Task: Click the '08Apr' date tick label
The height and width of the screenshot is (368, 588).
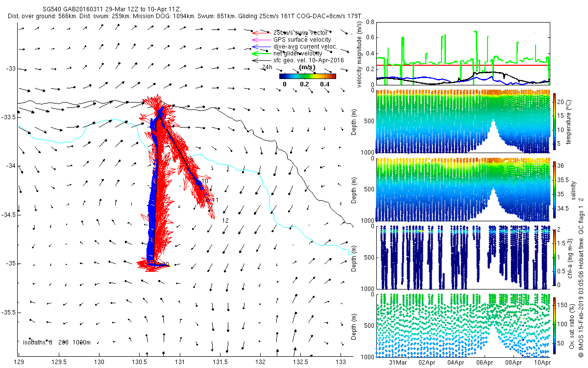Action: pos(514,363)
